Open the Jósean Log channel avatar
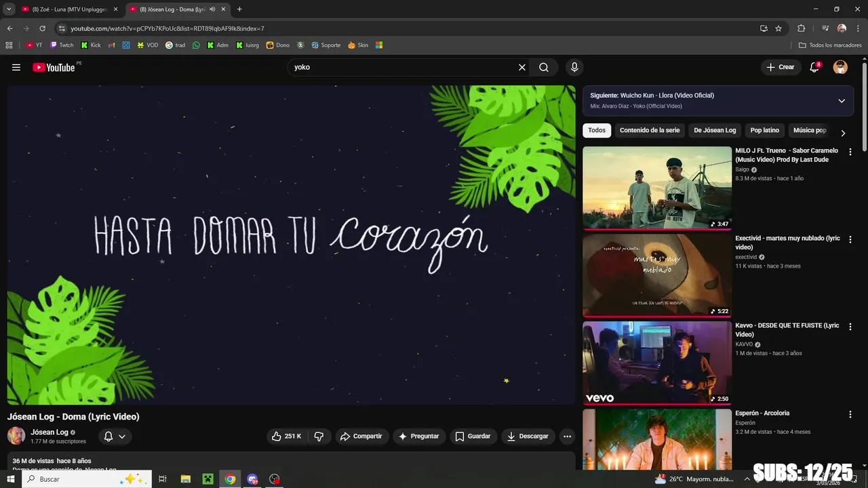This screenshot has width=868, height=488. point(16,436)
